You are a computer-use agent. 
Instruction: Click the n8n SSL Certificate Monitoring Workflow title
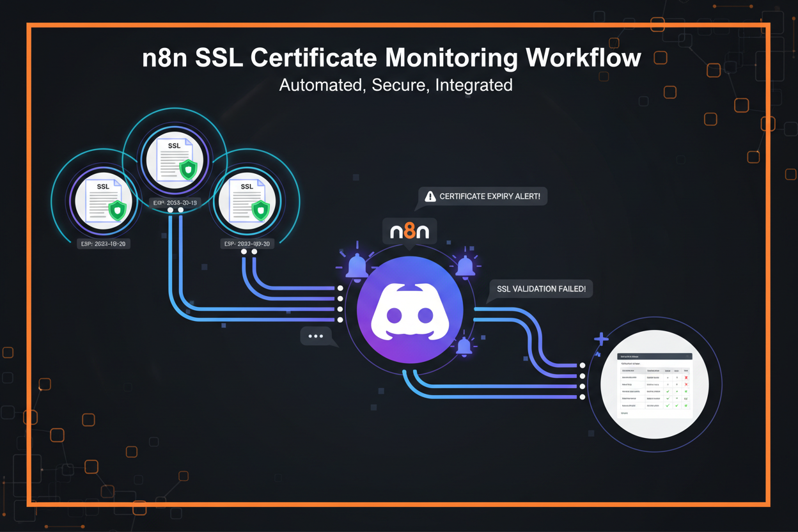391,58
